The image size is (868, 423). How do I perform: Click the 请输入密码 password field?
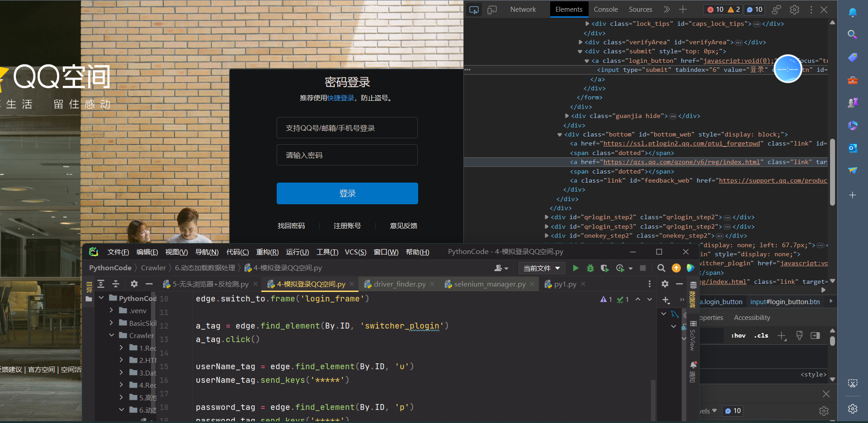click(x=347, y=155)
